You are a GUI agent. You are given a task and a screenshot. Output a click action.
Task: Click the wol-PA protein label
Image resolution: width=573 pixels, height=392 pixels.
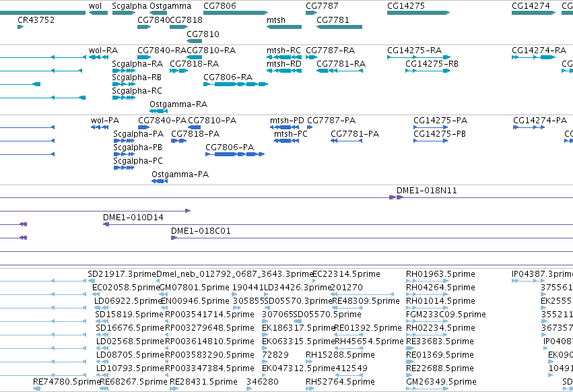(105, 121)
